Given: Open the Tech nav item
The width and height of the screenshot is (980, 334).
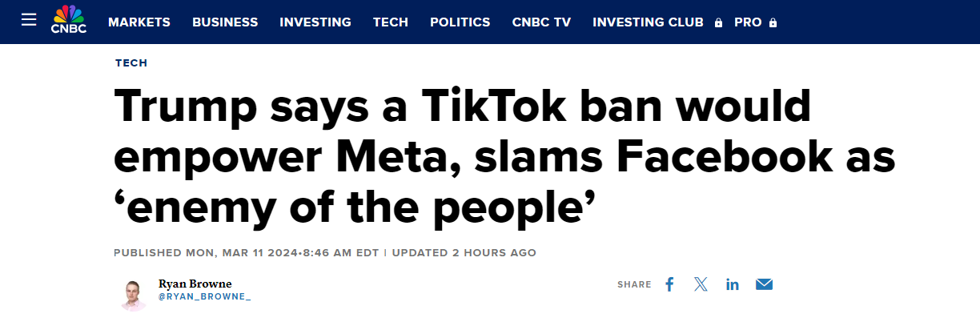Looking at the screenshot, I should (x=391, y=22).
